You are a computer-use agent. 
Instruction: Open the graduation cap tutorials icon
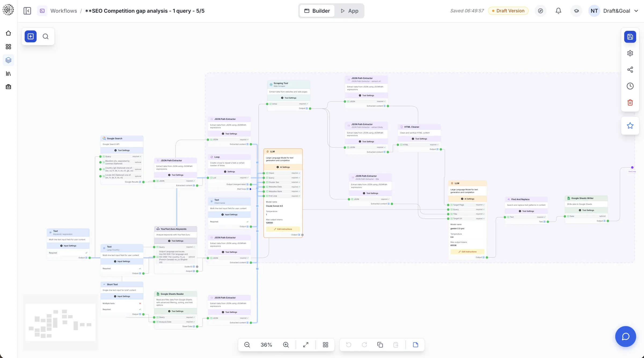576,11
